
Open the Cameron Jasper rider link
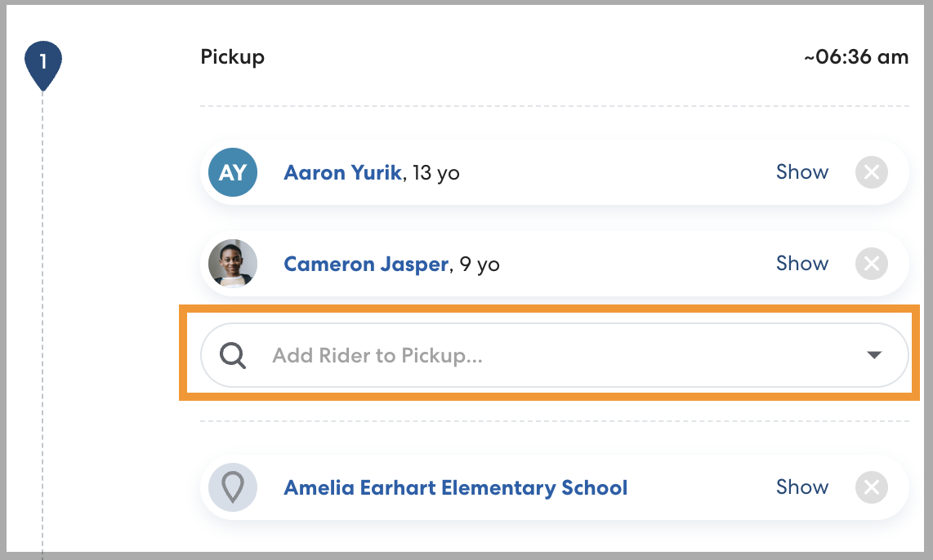[x=366, y=264]
